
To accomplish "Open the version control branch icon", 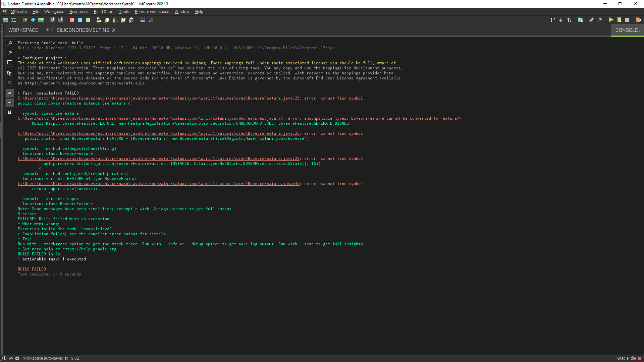I will coord(553,20).
